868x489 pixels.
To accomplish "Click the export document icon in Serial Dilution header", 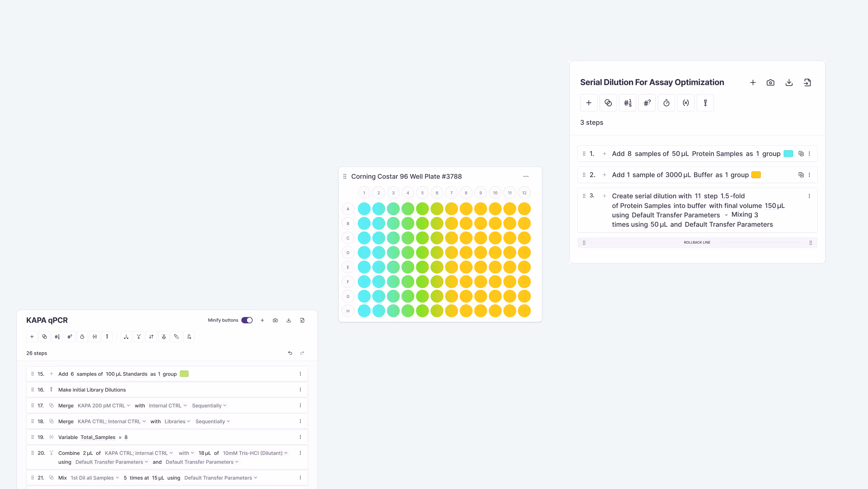I will point(807,82).
